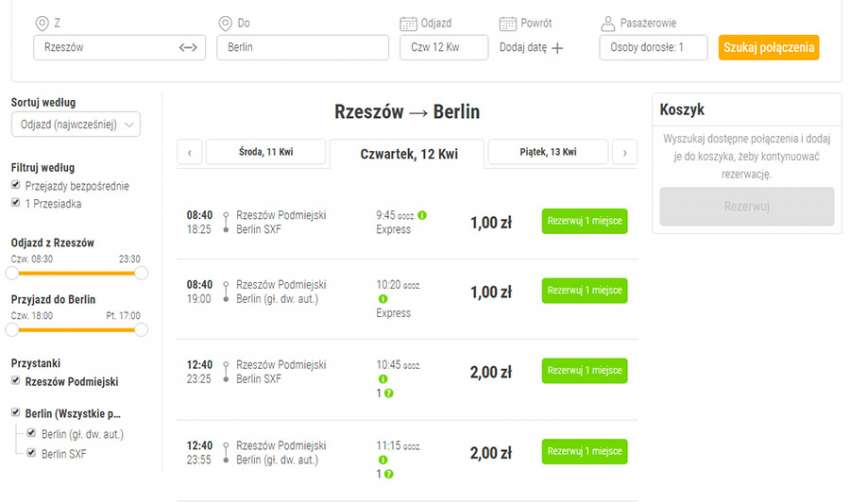Click info icon on the 9:45 hour trip

click(422, 215)
